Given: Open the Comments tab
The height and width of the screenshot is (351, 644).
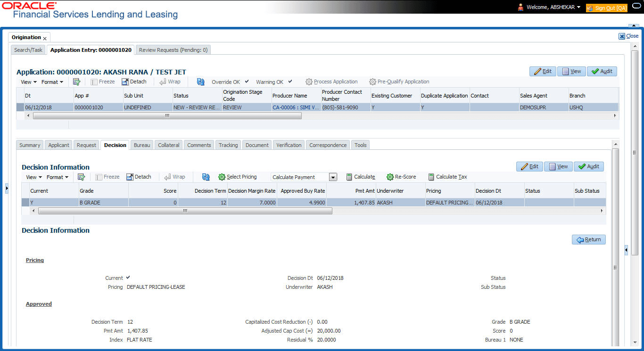Looking at the screenshot, I should 199,145.
